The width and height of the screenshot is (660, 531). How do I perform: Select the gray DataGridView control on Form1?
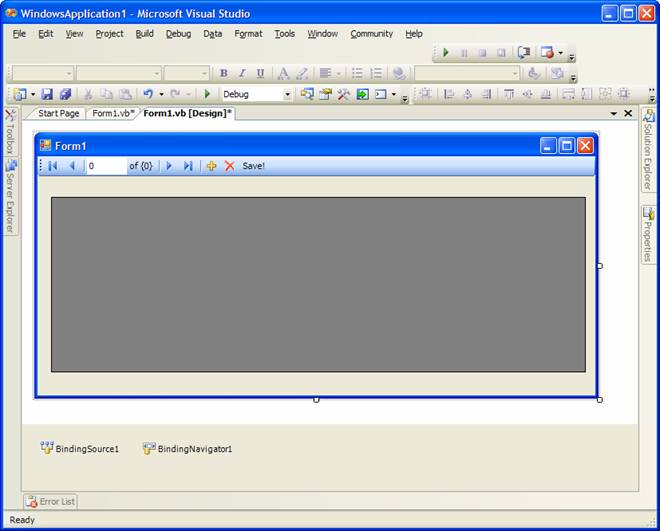[318, 284]
